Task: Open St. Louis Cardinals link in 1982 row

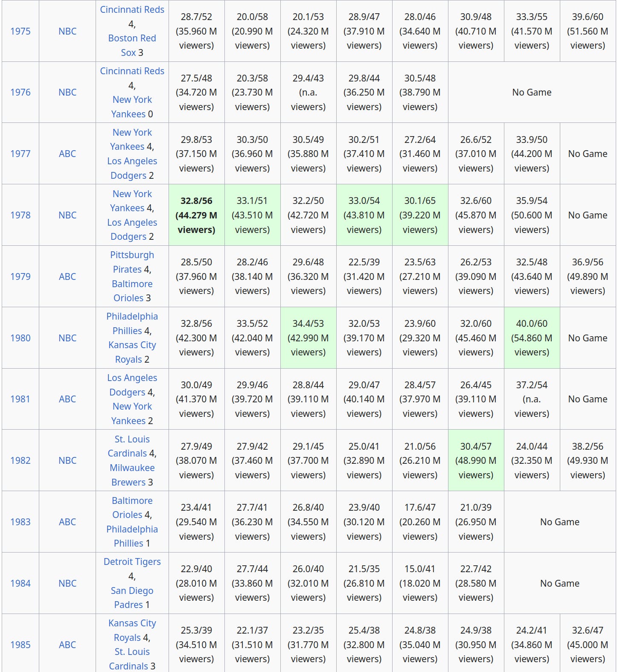Action: (132, 446)
